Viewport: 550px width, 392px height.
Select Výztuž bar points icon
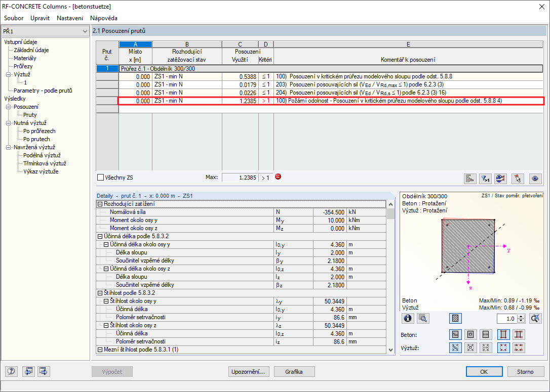point(503,347)
